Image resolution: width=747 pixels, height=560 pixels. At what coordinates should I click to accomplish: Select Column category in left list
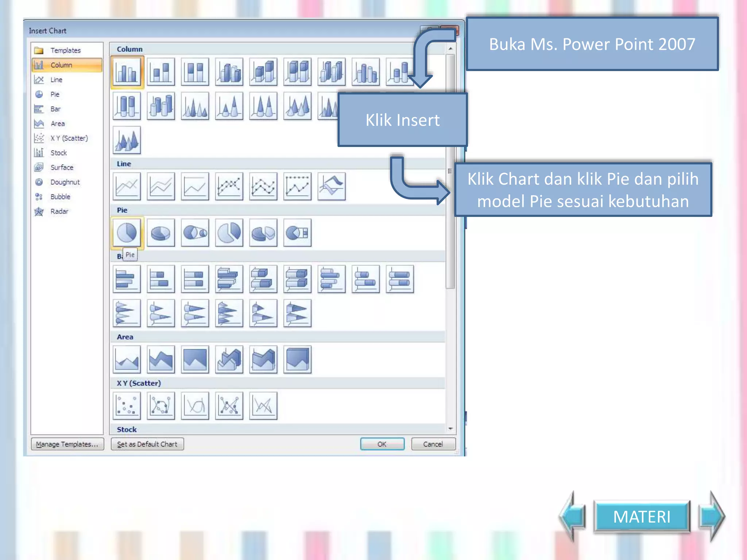pos(67,65)
